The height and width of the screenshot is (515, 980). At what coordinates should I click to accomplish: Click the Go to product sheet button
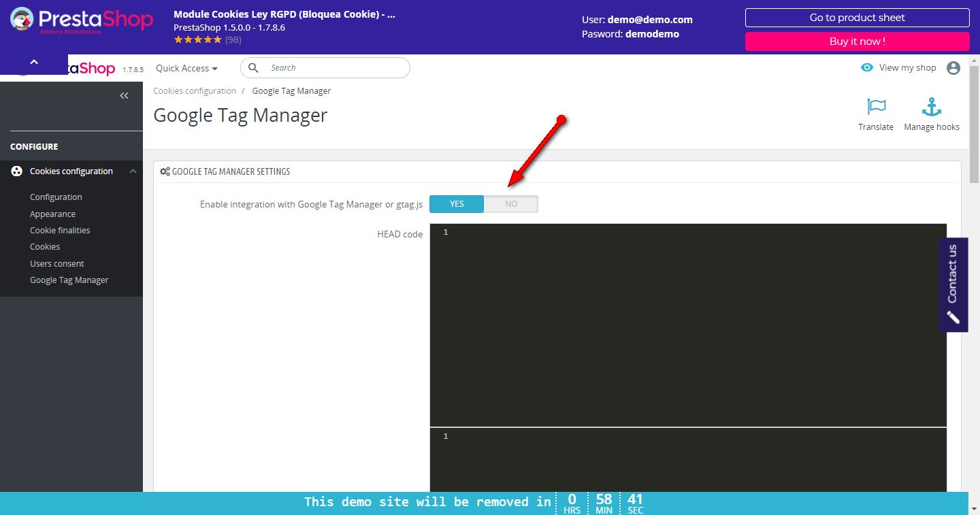(857, 18)
